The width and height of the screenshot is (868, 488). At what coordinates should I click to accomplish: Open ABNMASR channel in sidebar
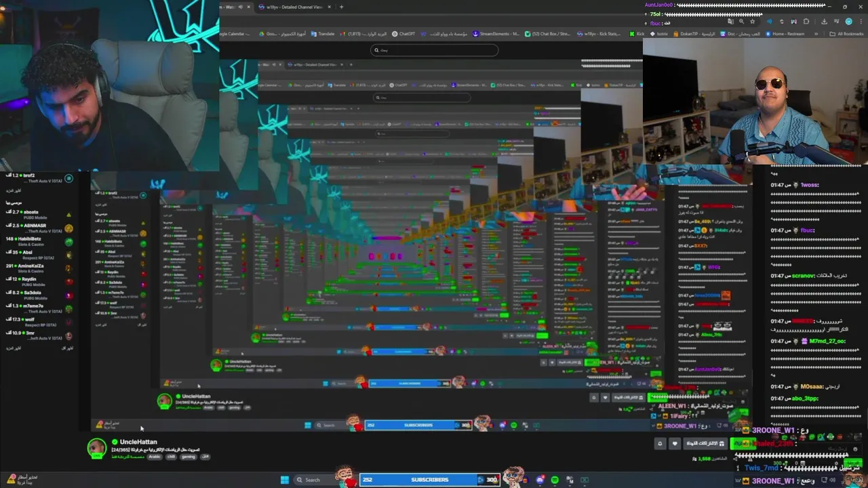pos(39,228)
